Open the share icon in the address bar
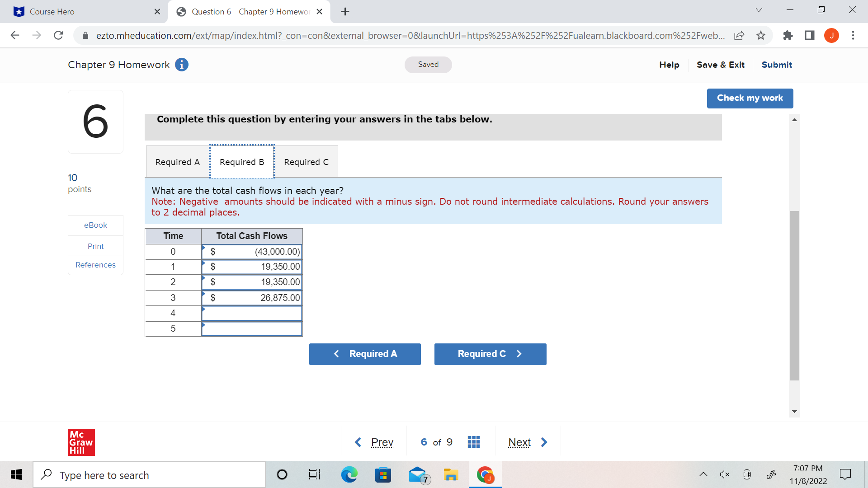Viewport: 868px width, 488px height. tap(740, 35)
